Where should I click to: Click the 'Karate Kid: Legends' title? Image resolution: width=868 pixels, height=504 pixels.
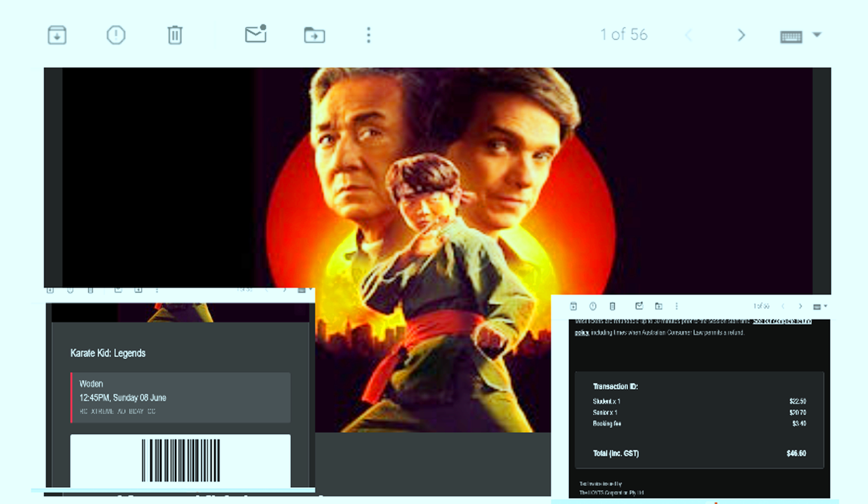tap(108, 353)
